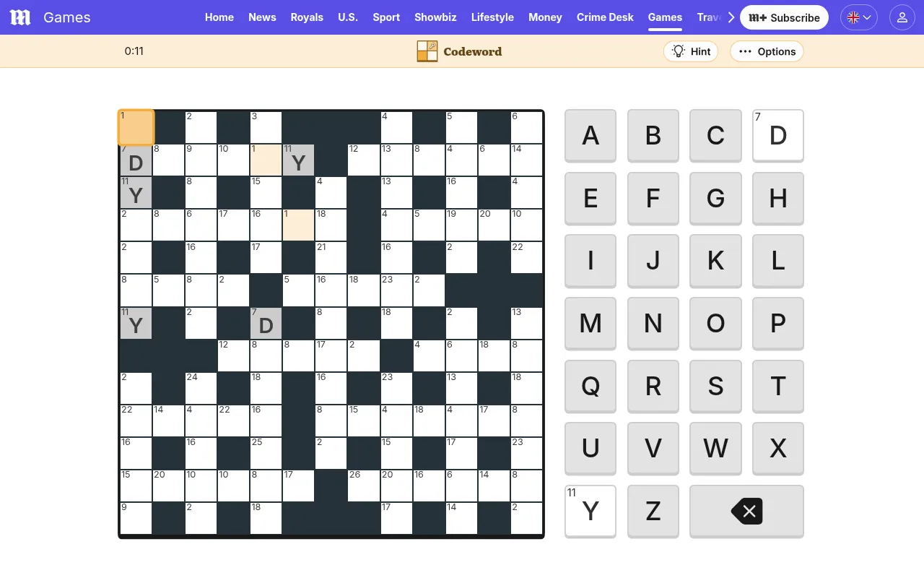Click the backspace delete key
The image size is (924, 578).
pos(746,512)
